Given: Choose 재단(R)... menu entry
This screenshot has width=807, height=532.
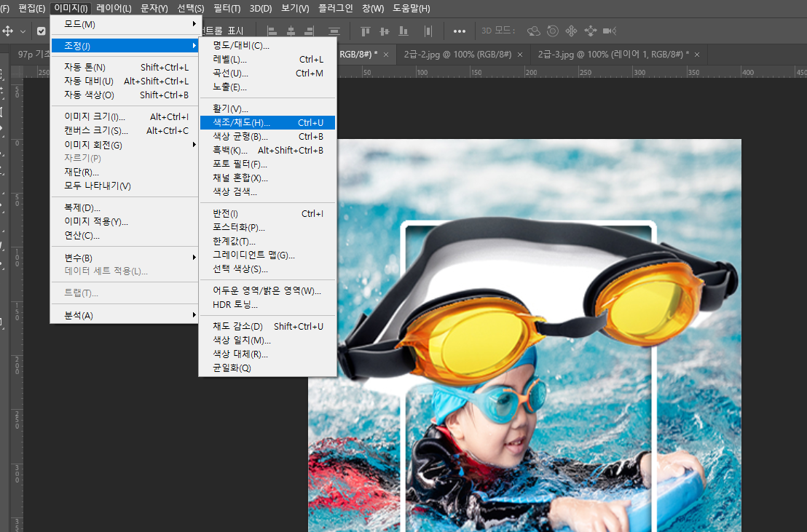Looking at the screenshot, I should click(125, 172).
